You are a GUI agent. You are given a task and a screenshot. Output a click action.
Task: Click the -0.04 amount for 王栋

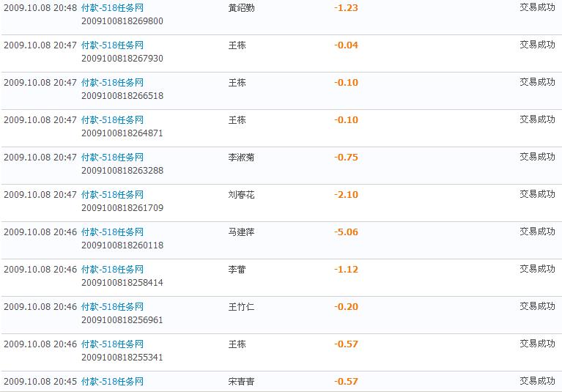[346, 45]
